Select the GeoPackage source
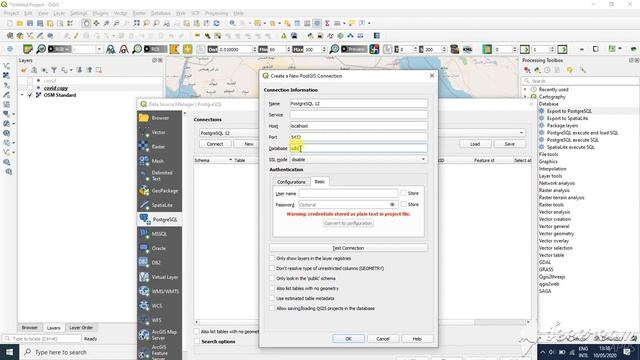 pos(160,191)
